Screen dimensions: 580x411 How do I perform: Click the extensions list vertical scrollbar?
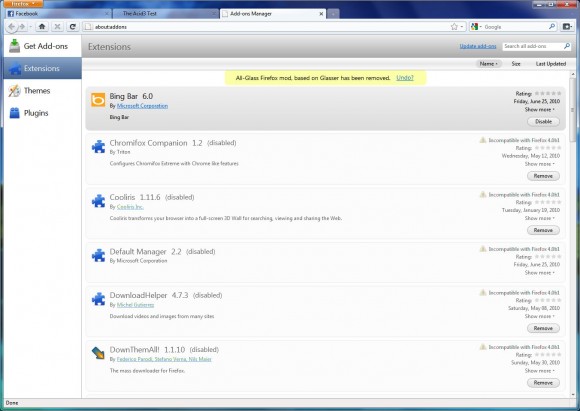point(573,110)
